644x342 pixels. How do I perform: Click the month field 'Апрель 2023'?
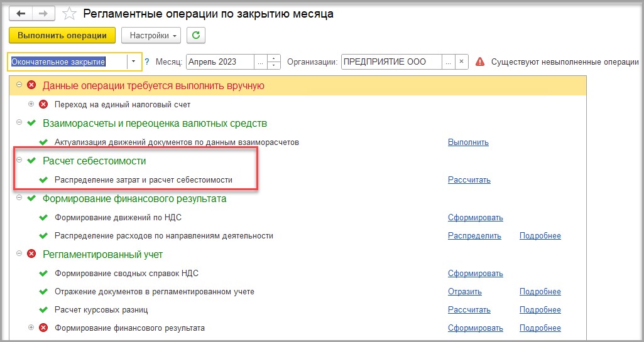click(x=220, y=62)
